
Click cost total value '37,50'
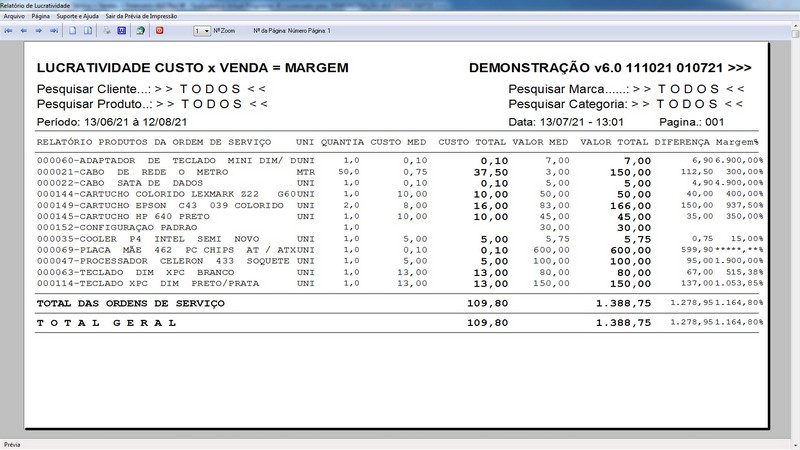point(491,172)
